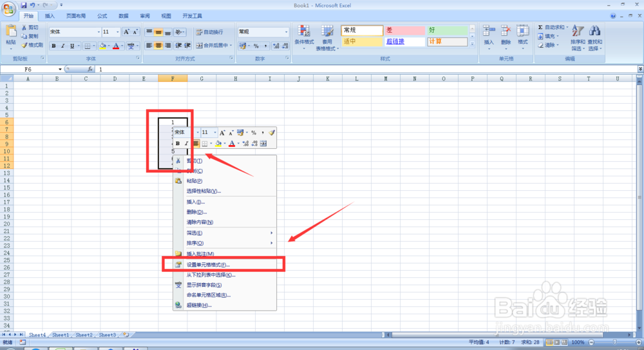Image resolution: width=644 pixels, height=350 pixels.
Task: Open the ribbon borders dropdown arrow
Action: click(x=94, y=46)
